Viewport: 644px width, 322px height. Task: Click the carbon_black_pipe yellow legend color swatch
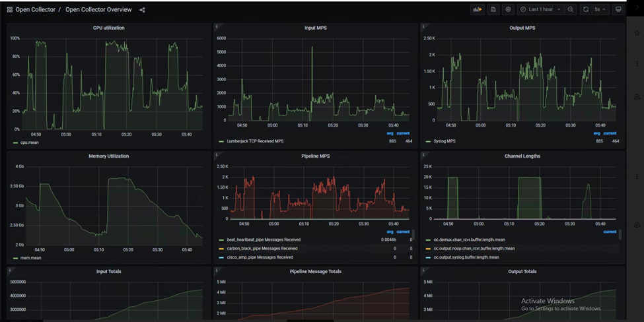tap(222, 249)
